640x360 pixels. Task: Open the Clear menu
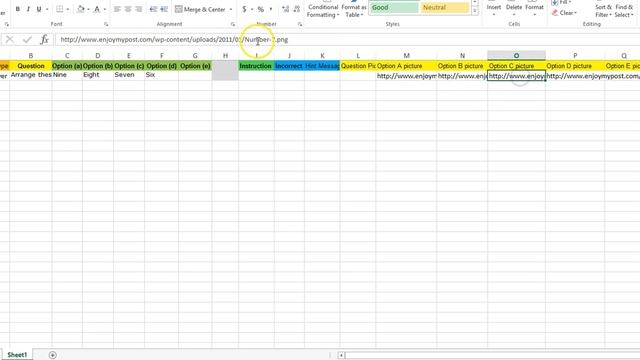(564, 13)
